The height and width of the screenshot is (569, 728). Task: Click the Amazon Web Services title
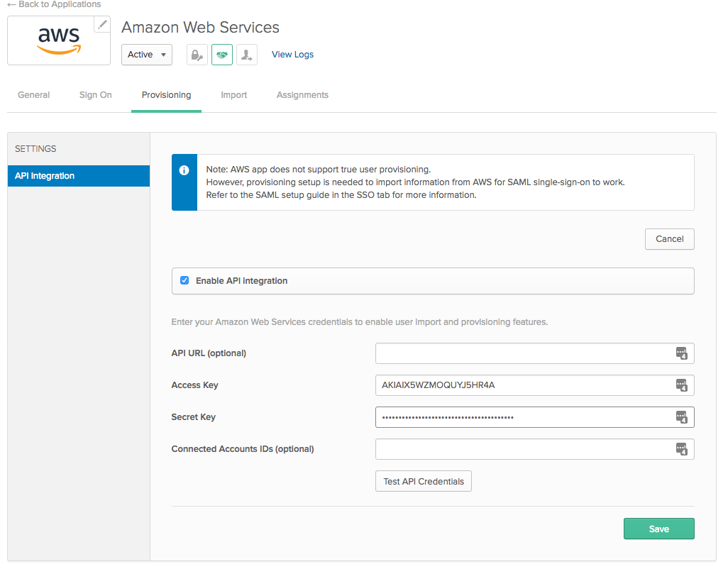point(200,28)
